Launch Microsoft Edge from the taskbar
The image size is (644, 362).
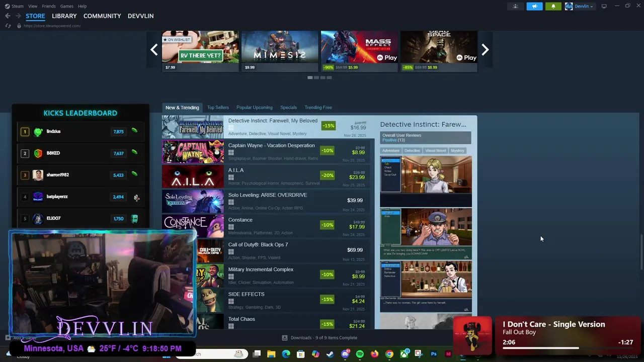click(286, 354)
